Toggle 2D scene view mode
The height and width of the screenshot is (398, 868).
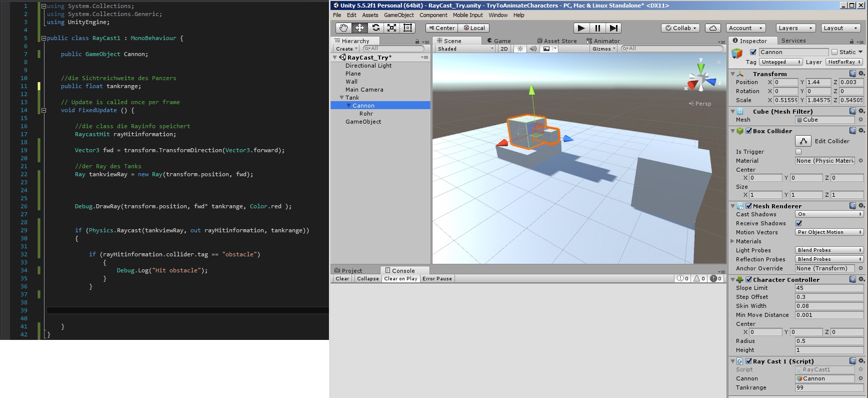pos(504,49)
